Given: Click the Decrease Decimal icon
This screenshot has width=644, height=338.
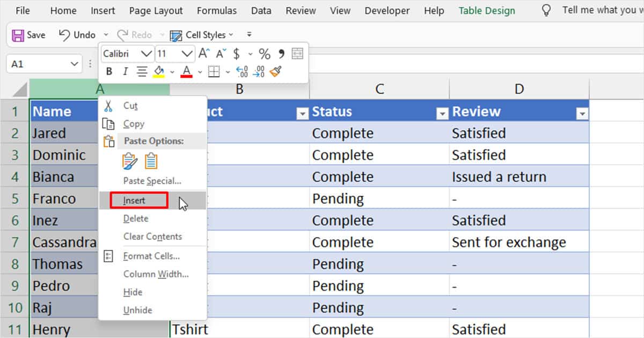Looking at the screenshot, I should [x=260, y=71].
